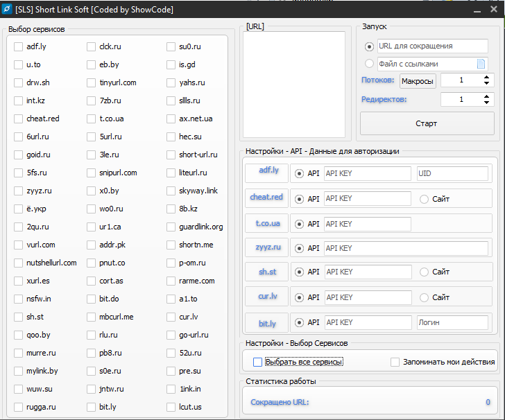Toggle Выбрать все сервисы checkbox
The width and height of the screenshot is (505, 420).
pos(258,362)
